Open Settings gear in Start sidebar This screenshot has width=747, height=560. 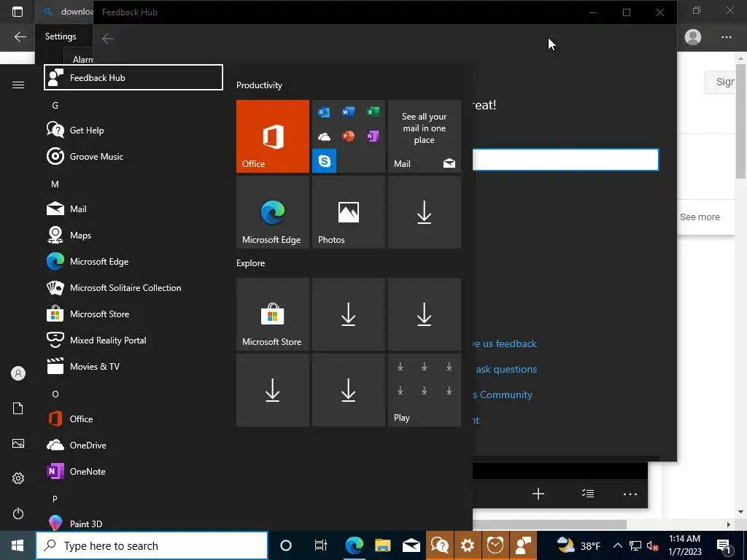click(18, 478)
